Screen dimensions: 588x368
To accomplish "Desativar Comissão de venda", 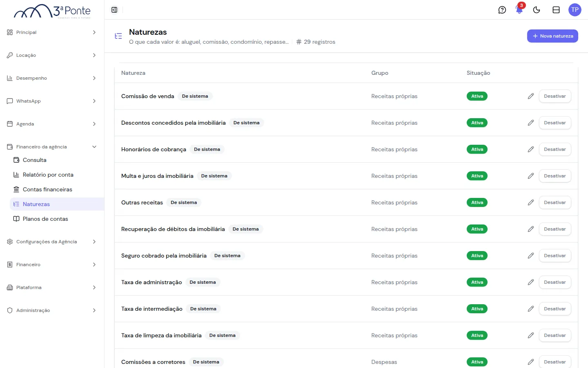I will coord(555,96).
